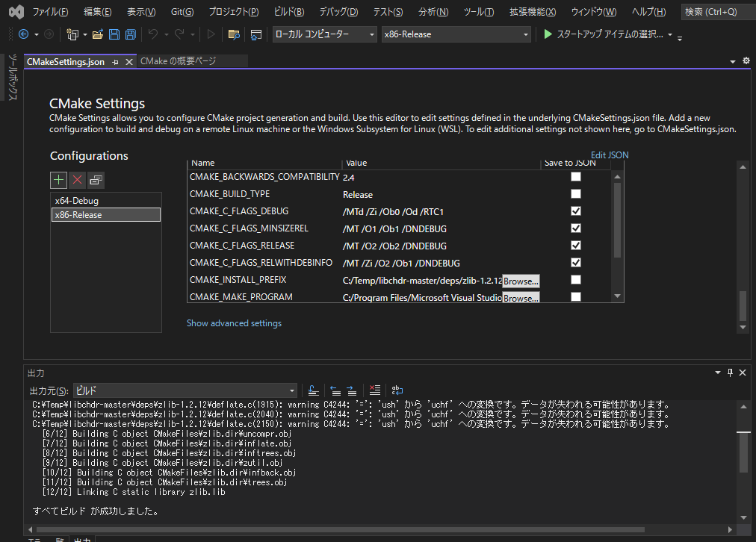Open the ビルド(B) menu
This screenshot has height=542, width=756.
(x=289, y=12)
